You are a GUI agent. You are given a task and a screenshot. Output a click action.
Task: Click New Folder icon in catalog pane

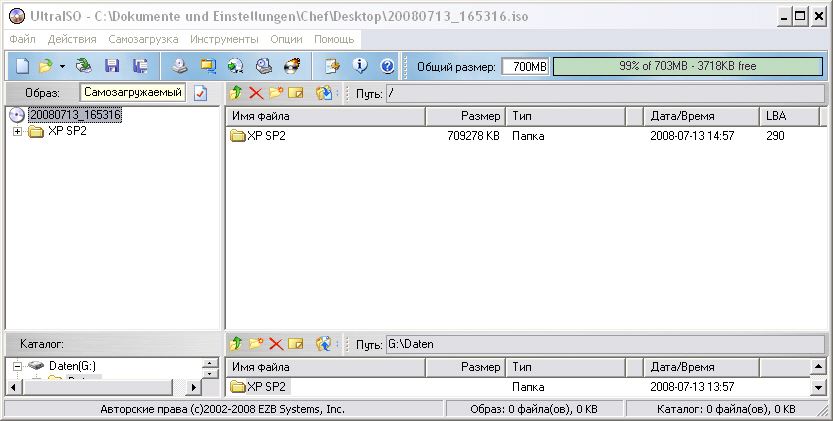coord(256,344)
